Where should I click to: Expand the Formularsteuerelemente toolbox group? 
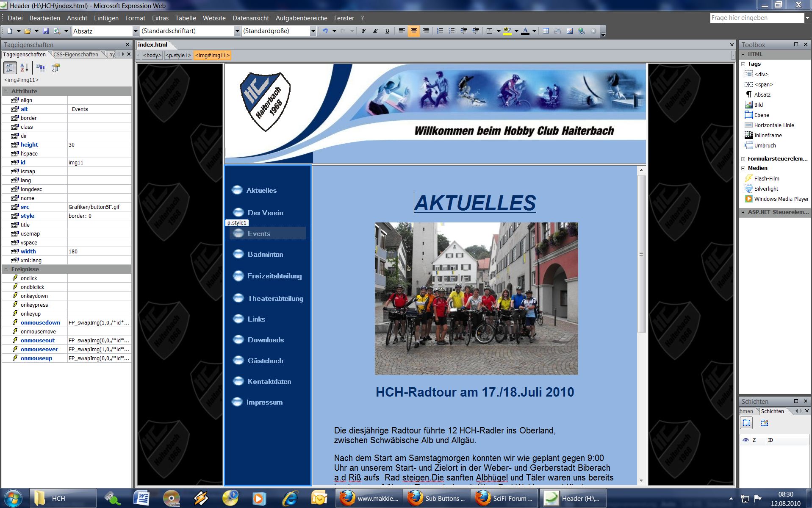click(x=743, y=159)
